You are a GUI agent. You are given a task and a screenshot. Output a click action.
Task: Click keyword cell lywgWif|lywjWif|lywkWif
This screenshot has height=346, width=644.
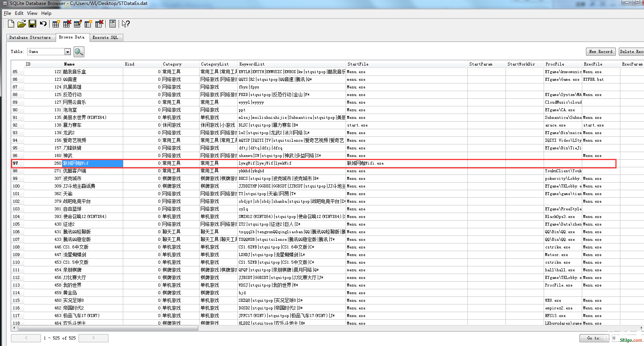[292, 163]
